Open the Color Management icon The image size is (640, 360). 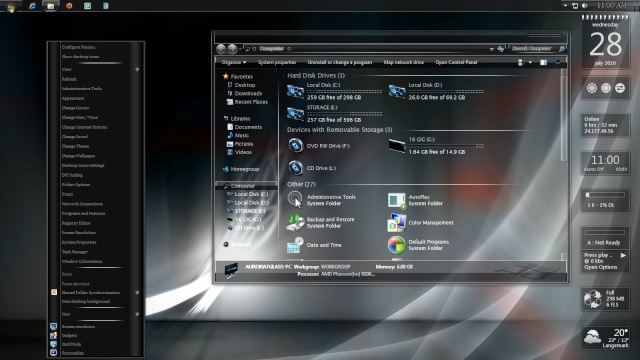397,222
